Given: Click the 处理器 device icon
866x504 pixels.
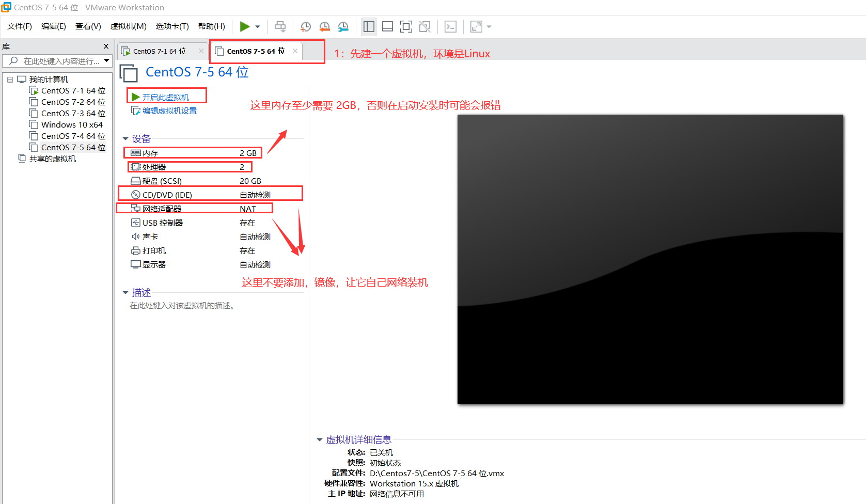Looking at the screenshot, I should [x=136, y=167].
